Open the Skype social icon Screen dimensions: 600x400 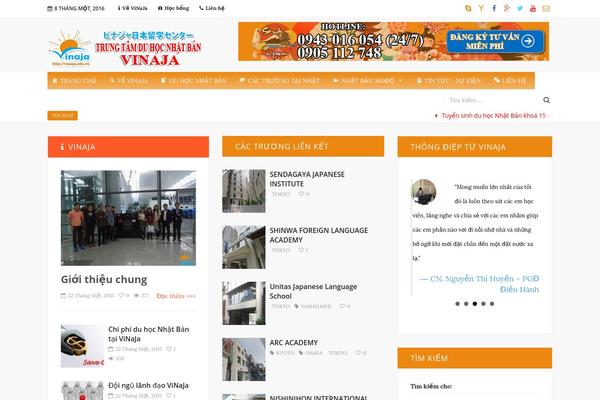[468, 8]
